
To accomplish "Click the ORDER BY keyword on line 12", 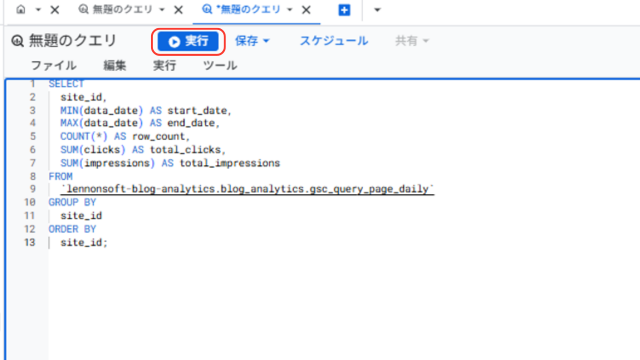I will click(x=72, y=229).
